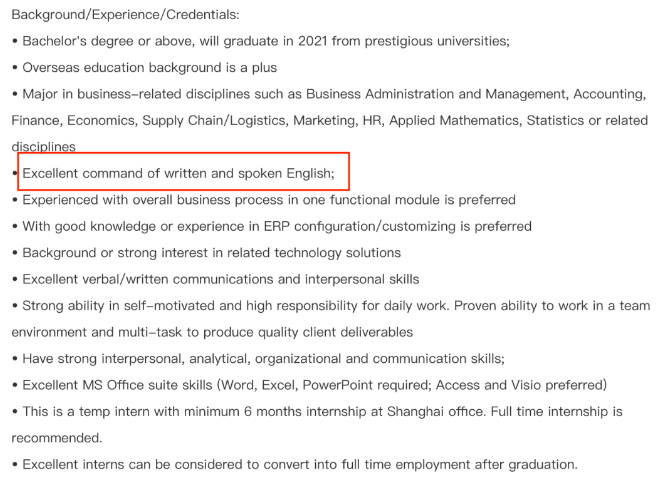Click the Background/Experience/Credentials heading

pyautogui.click(x=125, y=15)
